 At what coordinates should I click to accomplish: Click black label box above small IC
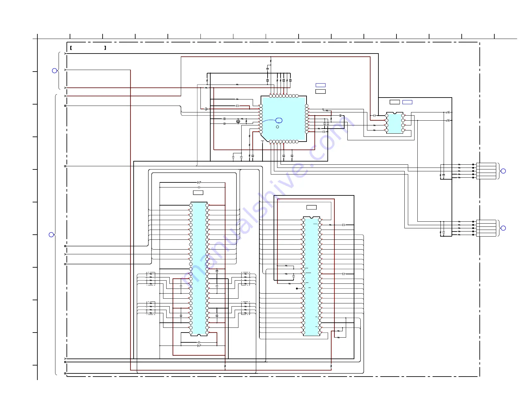395,102
